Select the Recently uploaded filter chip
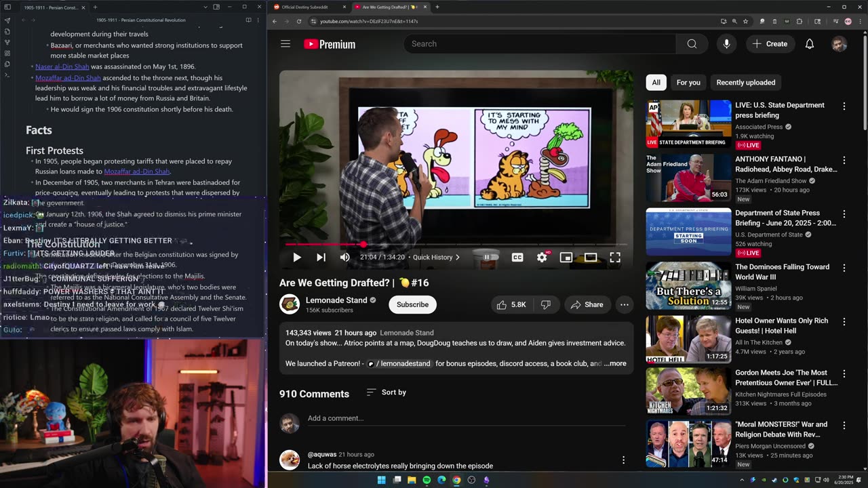 coord(746,83)
